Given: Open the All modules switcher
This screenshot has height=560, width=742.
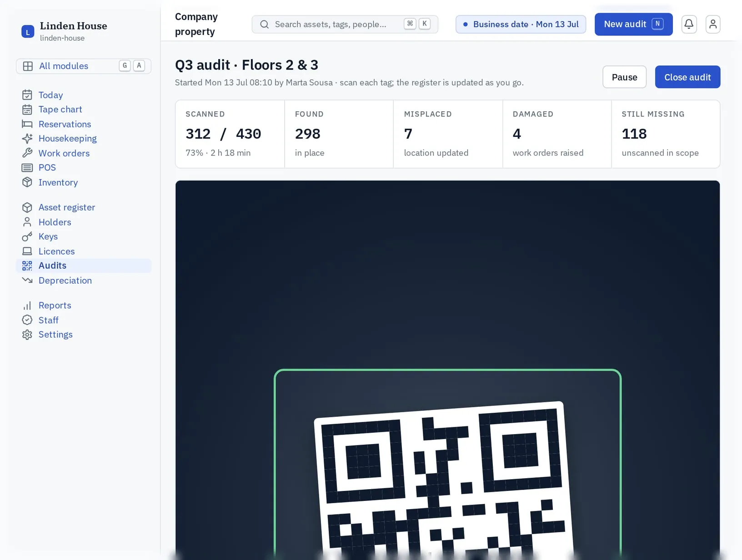Looking at the screenshot, I should (x=84, y=66).
